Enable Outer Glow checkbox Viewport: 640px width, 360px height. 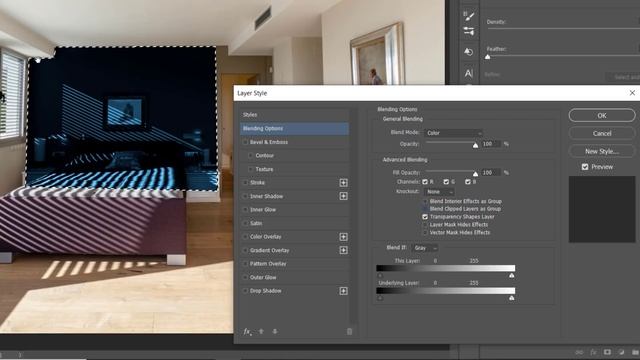pos(245,277)
